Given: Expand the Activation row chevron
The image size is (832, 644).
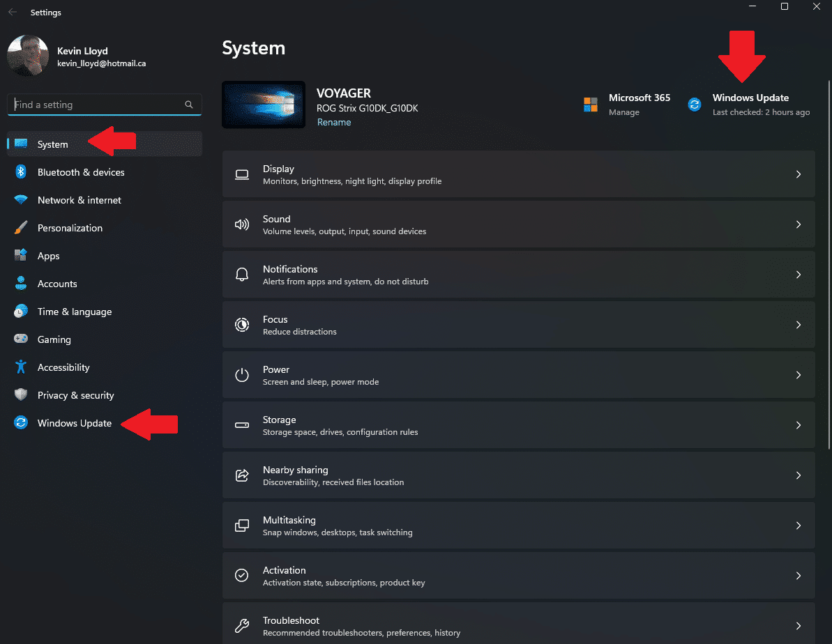Looking at the screenshot, I should [799, 576].
